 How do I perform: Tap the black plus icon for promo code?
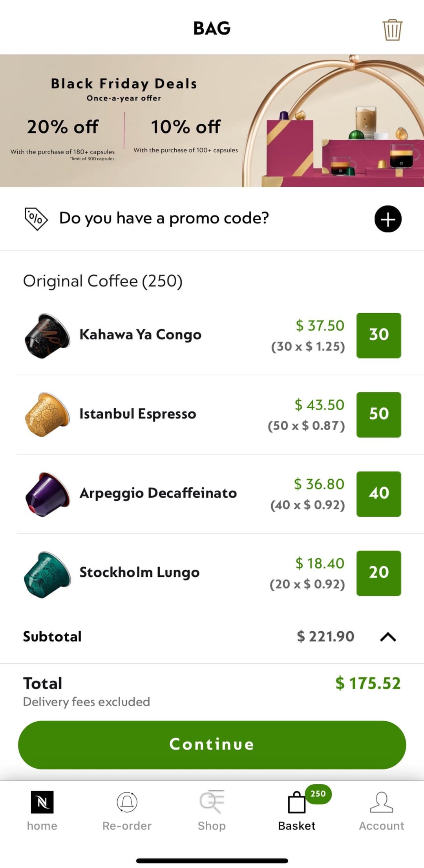[387, 219]
